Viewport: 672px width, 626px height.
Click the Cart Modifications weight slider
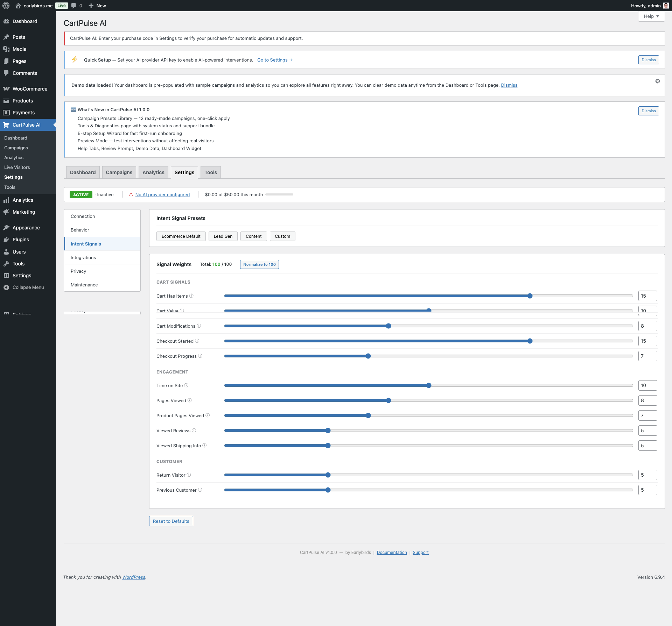pyautogui.click(x=388, y=326)
